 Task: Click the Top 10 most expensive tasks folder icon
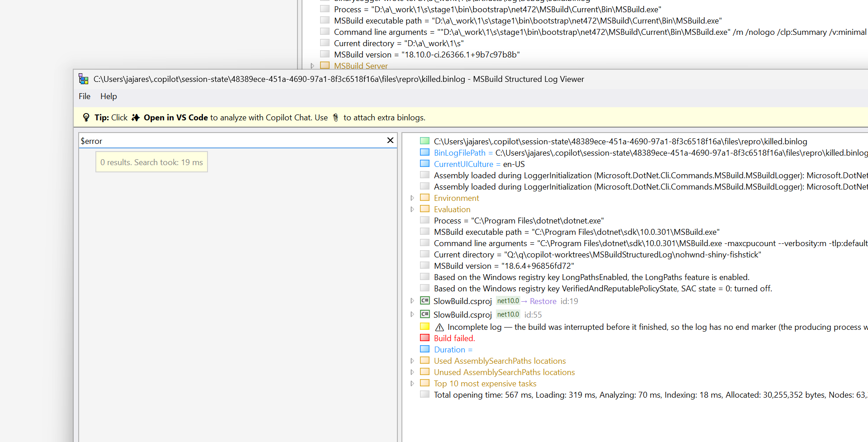(425, 383)
